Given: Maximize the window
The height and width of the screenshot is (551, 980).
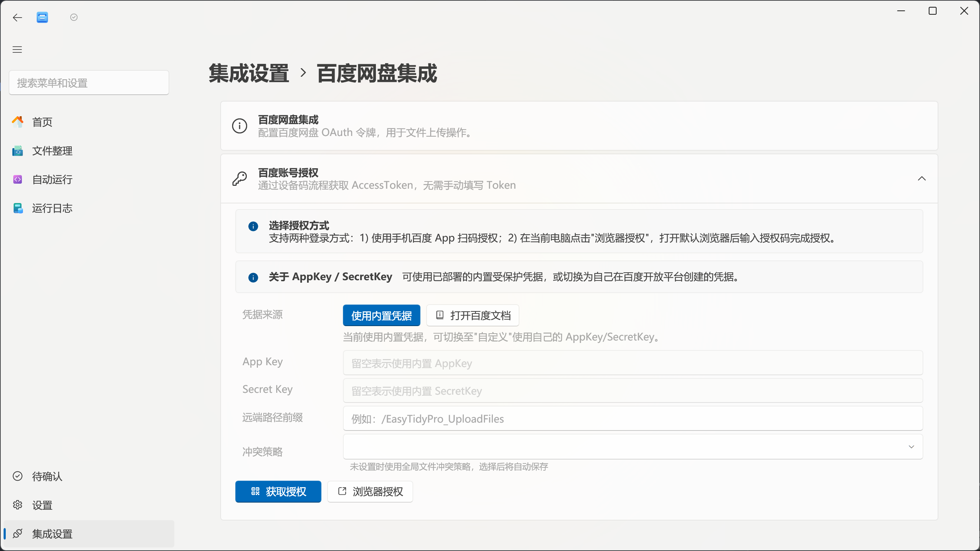Looking at the screenshot, I should pyautogui.click(x=932, y=11).
